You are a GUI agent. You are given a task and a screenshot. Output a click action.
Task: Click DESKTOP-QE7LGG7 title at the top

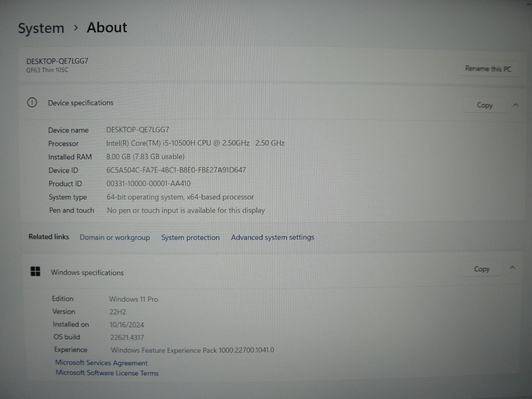[x=57, y=61]
